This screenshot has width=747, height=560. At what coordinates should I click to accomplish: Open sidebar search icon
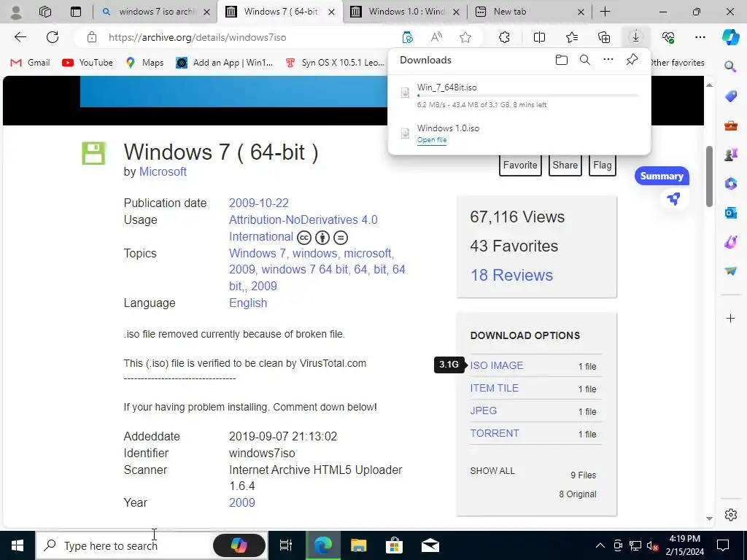coord(730,66)
